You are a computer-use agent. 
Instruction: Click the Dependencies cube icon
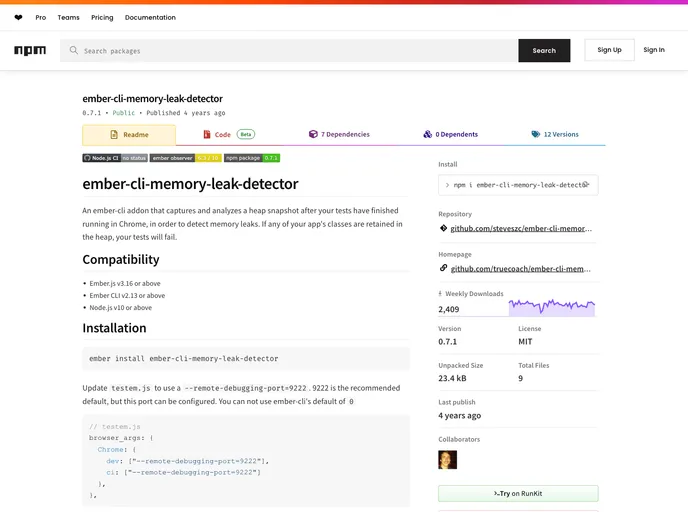(313, 134)
